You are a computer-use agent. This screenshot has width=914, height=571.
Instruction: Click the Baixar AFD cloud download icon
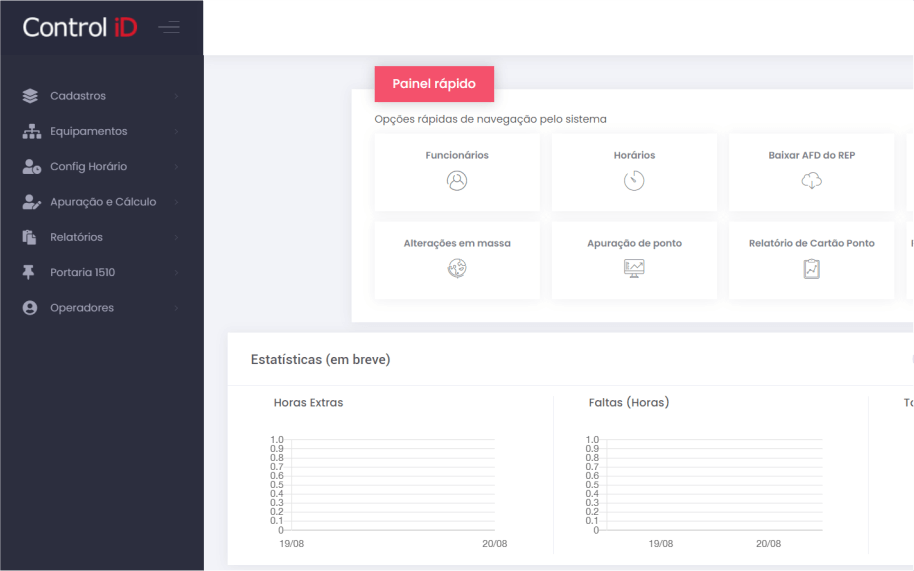pos(811,181)
